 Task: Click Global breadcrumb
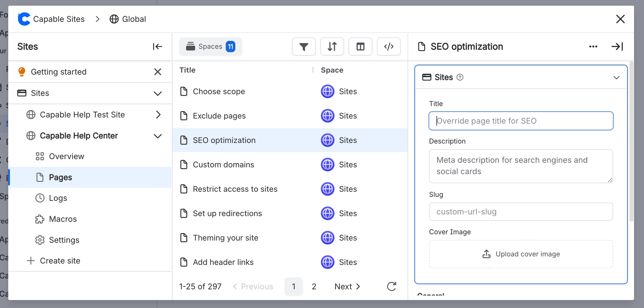coord(134,19)
